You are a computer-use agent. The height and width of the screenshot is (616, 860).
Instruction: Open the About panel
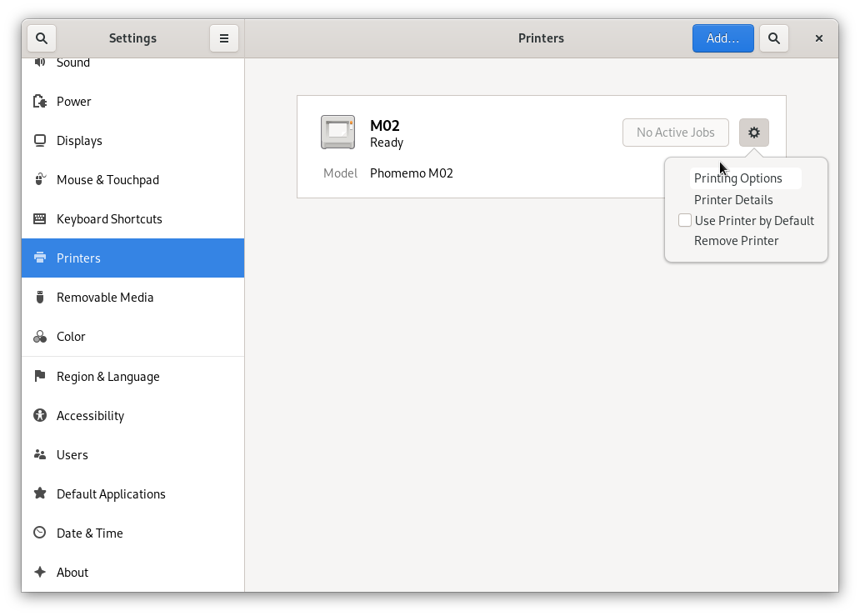132,572
